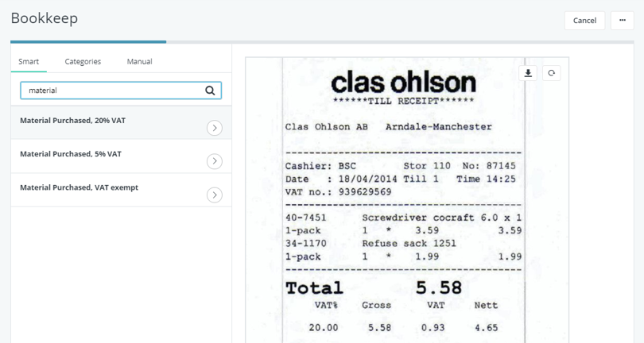Switch to the Smart tab
The width and height of the screenshot is (644, 343).
pyautogui.click(x=29, y=62)
